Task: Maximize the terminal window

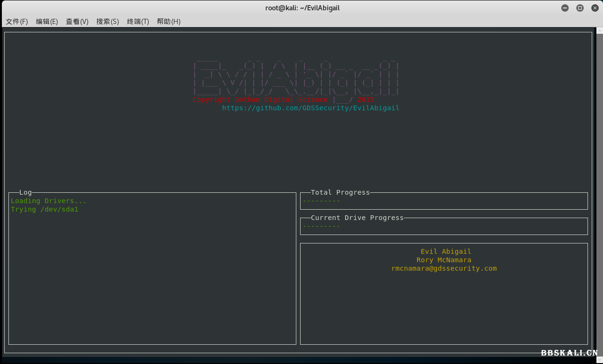Action: pyautogui.click(x=580, y=8)
